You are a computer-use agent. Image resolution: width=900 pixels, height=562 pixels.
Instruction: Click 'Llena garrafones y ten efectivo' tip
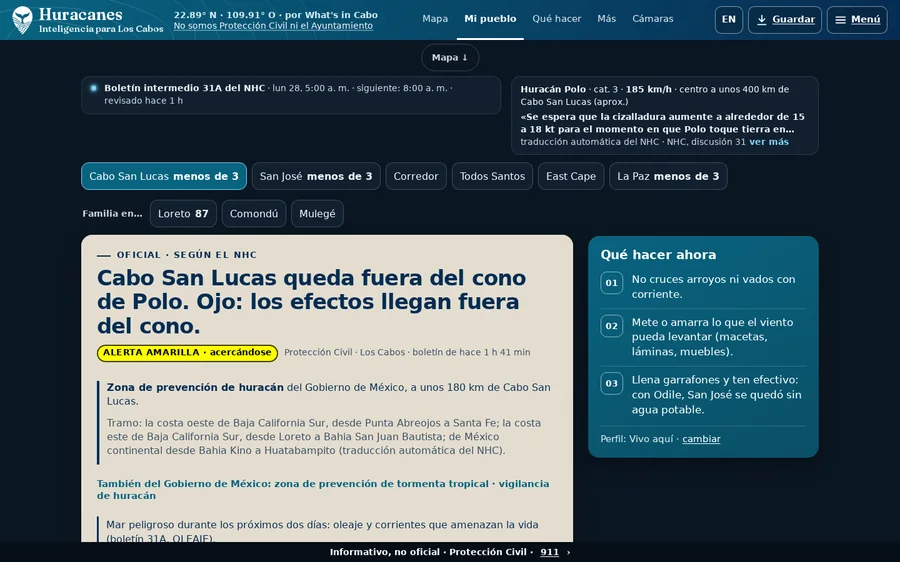pyautogui.click(x=716, y=394)
